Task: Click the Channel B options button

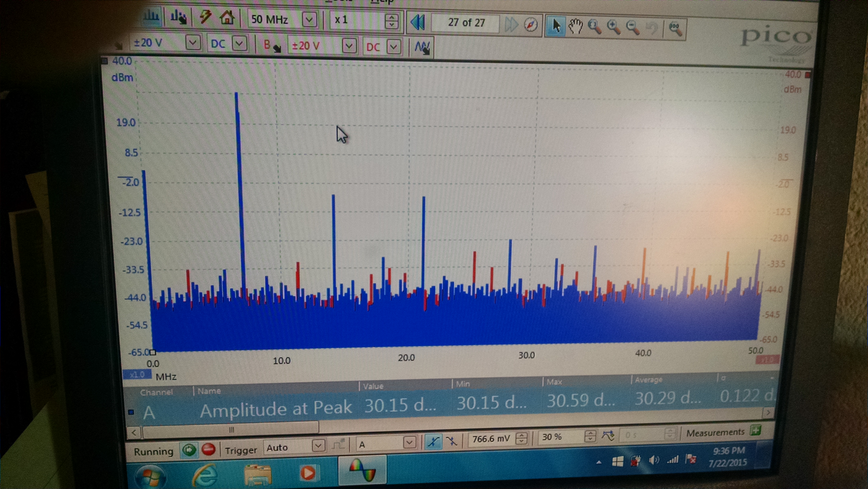Action: click(x=271, y=46)
